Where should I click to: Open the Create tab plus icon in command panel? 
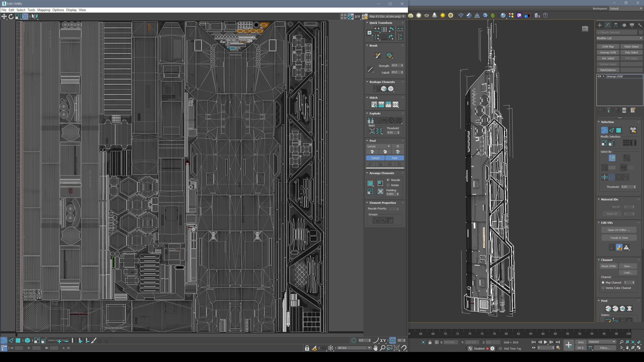point(600,25)
